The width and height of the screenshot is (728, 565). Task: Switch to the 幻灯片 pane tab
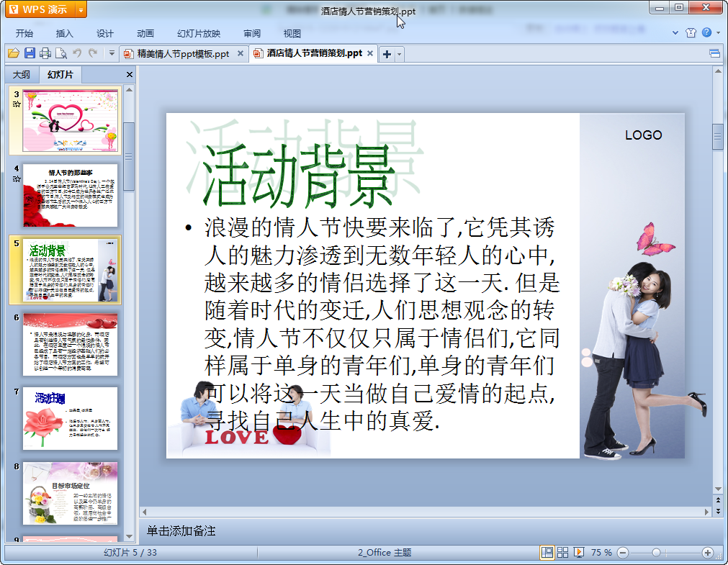(x=60, y=74)
